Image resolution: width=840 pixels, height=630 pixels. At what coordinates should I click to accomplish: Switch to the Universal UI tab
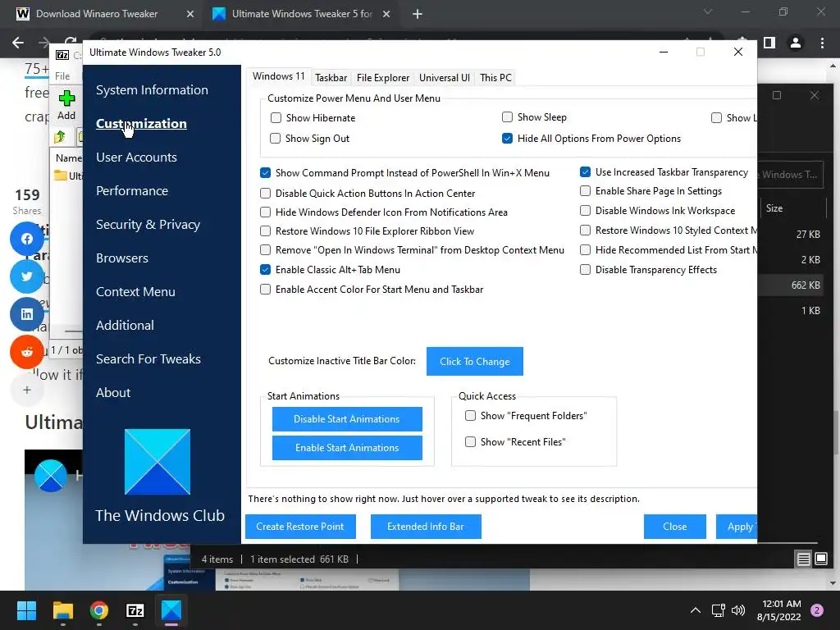coord(445,78)
